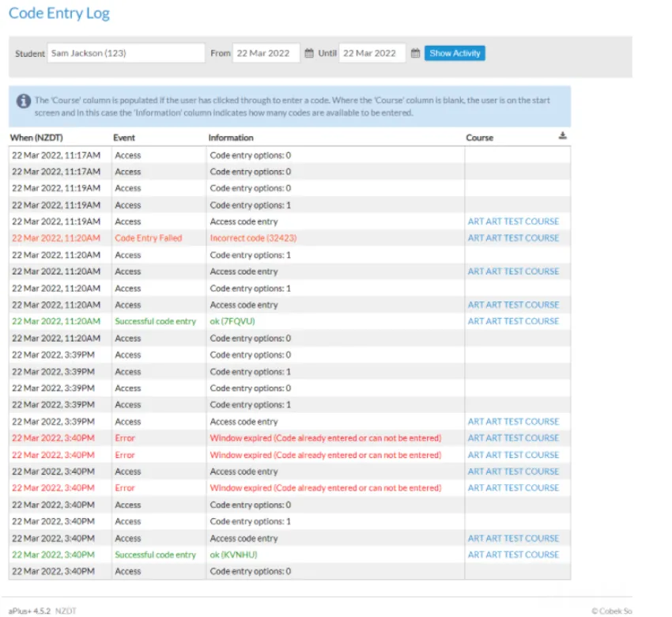Click the Event column header
The width and height of the screenshot is (672, 617).
point(124,138)
